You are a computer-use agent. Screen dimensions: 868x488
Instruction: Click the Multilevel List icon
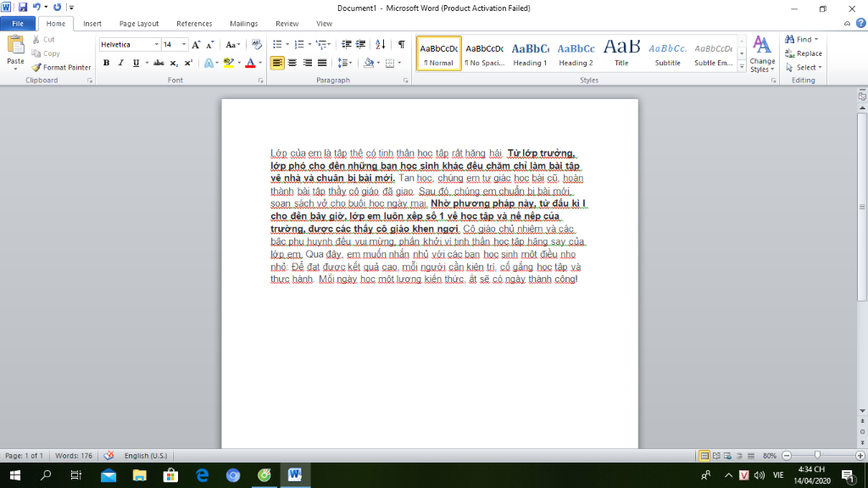tap(321, 44)
